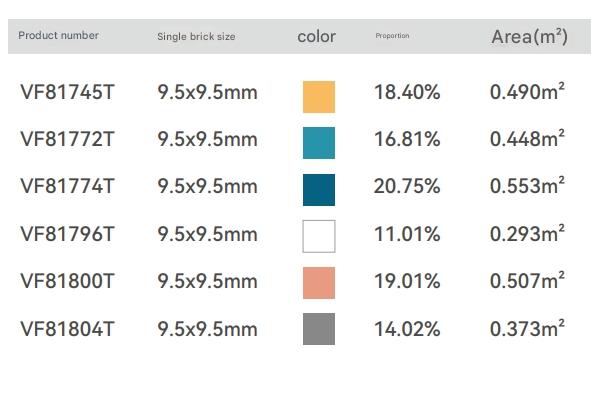Screen dimensions: 600x400
Task: Click product number VF81745T
Action: pos(67,92)
